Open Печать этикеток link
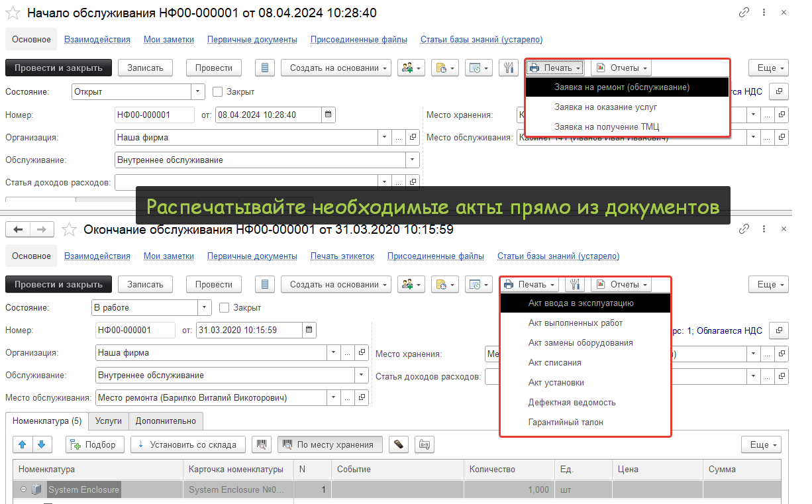This screenshot has height=504, width=812. [x=342, y=256]
